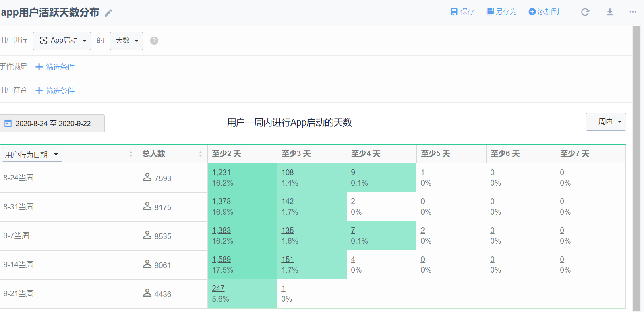
Task: Open the date range 2020-8-24 至 2020-9-22
Action: [52, 124]
